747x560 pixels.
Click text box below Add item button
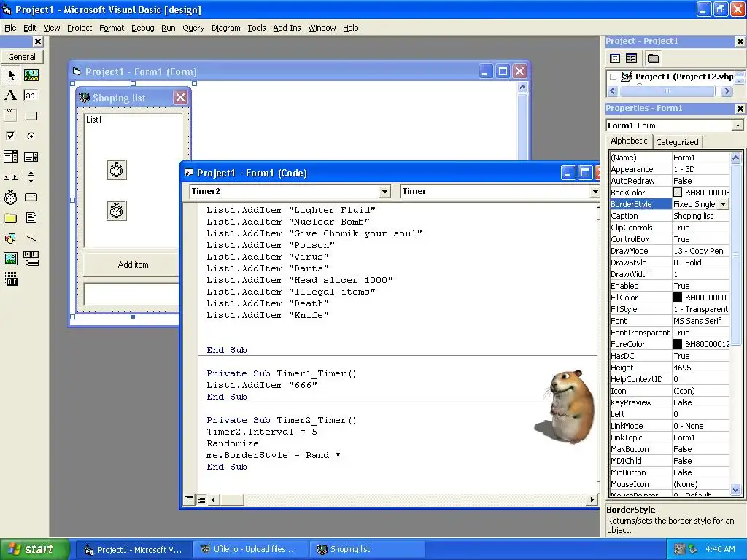(131, 295)
